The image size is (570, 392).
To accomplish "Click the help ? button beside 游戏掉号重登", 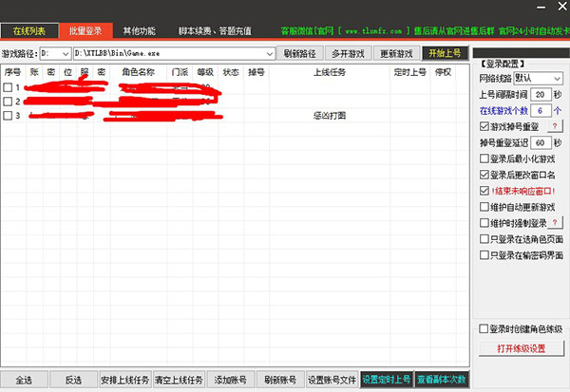I will coord(555,126).
